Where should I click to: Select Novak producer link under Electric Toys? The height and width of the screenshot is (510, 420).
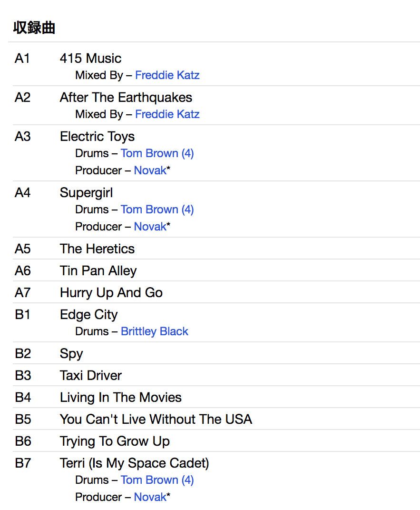(x=150, y=170)
